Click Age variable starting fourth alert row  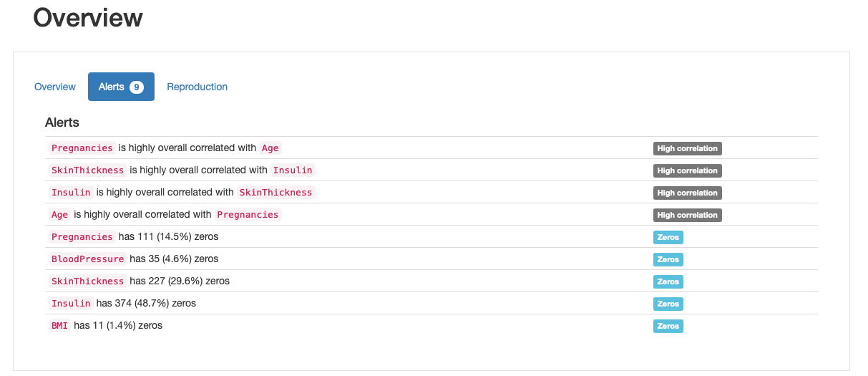(60, 215)
